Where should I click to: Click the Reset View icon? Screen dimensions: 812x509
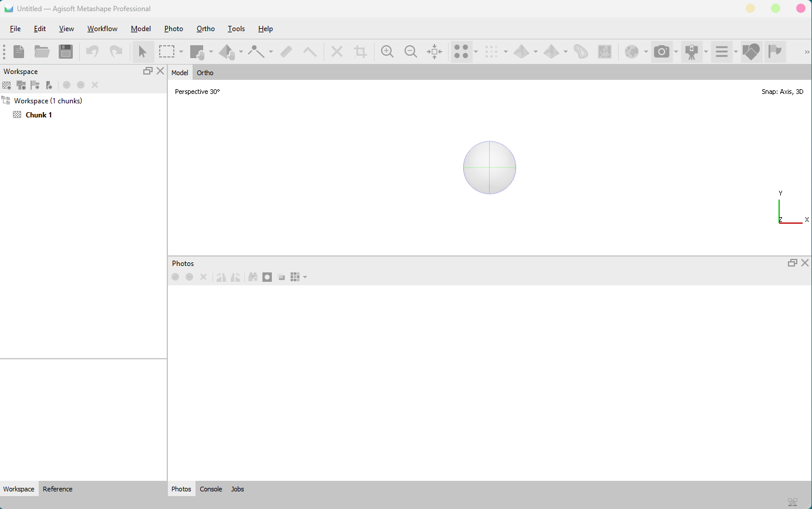click(x=434, y=52)
